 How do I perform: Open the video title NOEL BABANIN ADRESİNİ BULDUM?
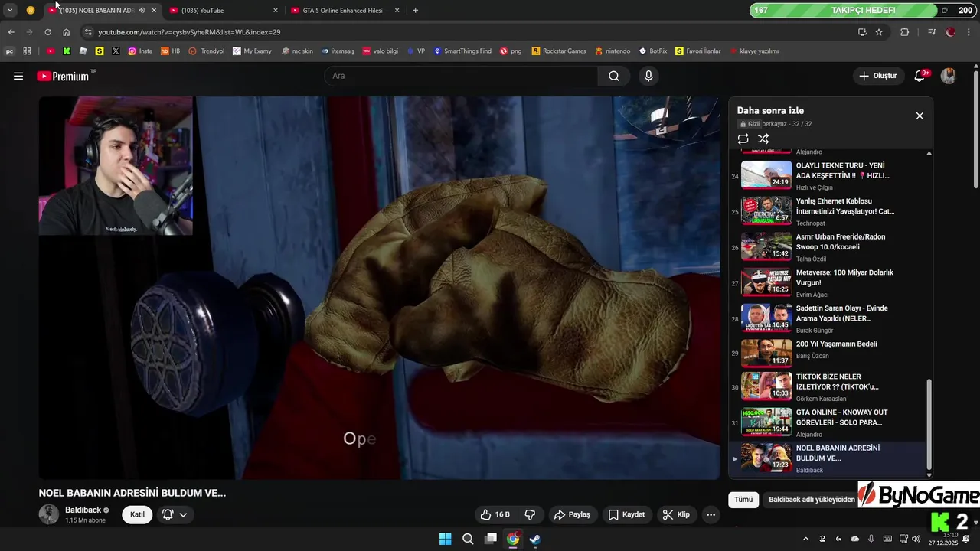tap(132, 493)
